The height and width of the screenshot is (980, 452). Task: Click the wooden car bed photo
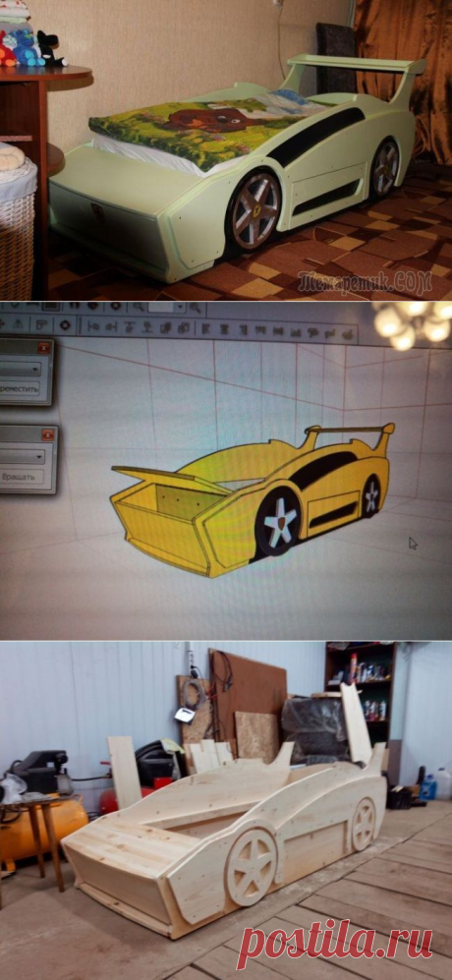point(226,810)
